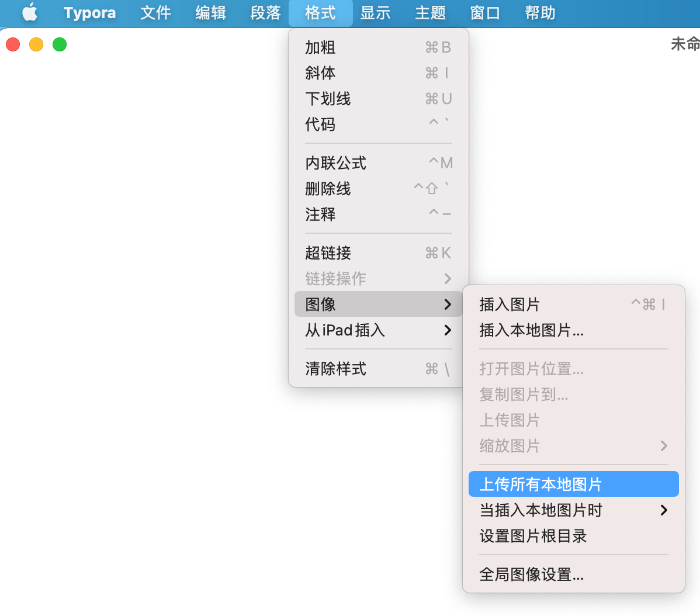
Task: Choose 清除样式 to clear formatting
Action: click(x=378, y=369)
